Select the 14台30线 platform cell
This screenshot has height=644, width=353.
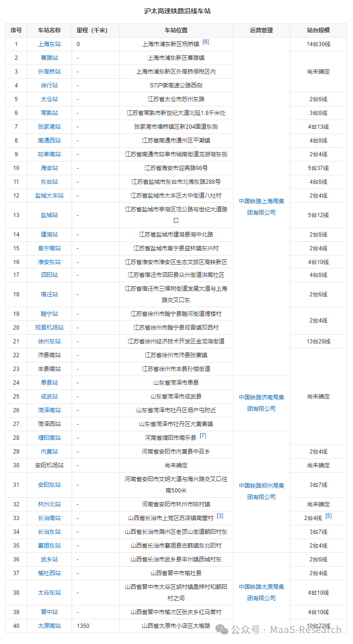(318, 44)
